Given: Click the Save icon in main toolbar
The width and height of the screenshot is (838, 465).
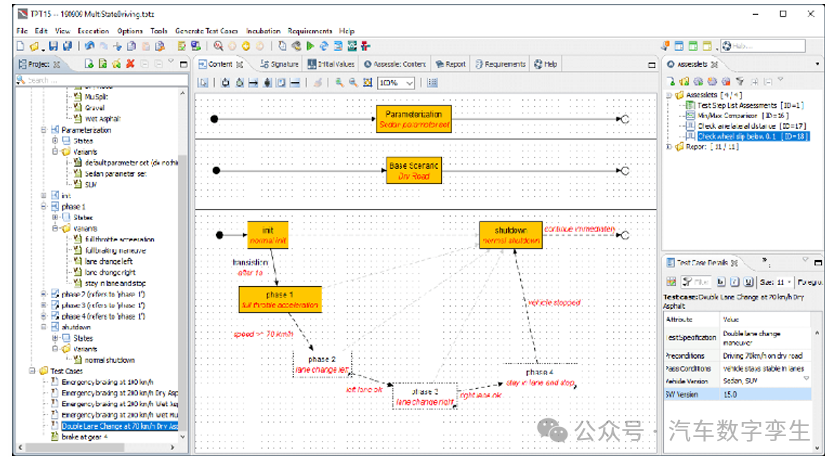Looking at the screenshot, I should (53, 46).
